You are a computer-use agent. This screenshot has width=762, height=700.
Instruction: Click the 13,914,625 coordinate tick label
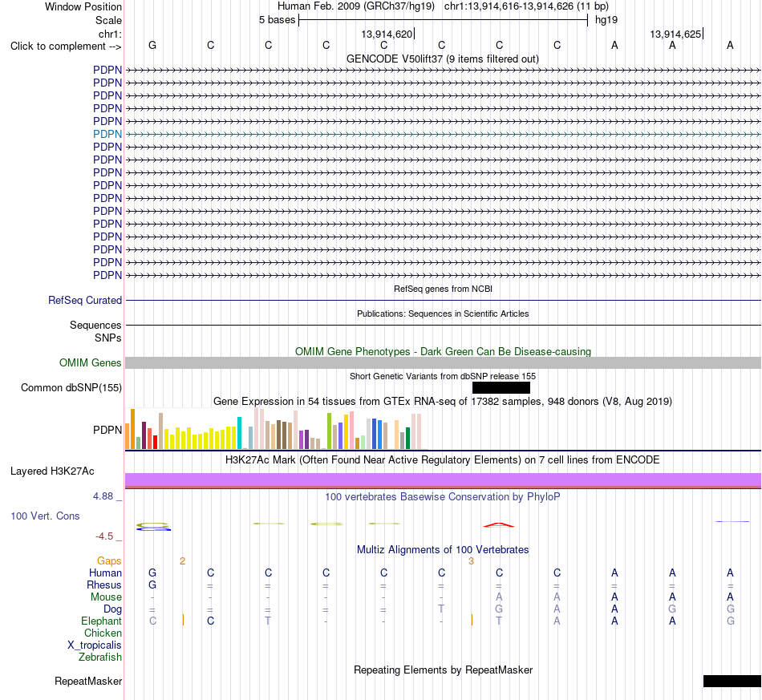pyautogui.click(x=675, y=34)
